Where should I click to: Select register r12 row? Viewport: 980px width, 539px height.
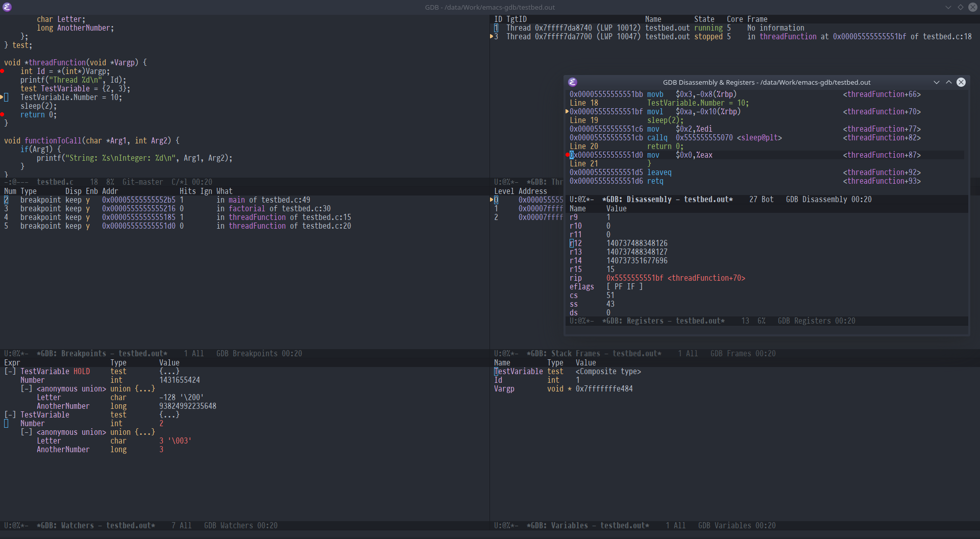[x=766, y=243]
